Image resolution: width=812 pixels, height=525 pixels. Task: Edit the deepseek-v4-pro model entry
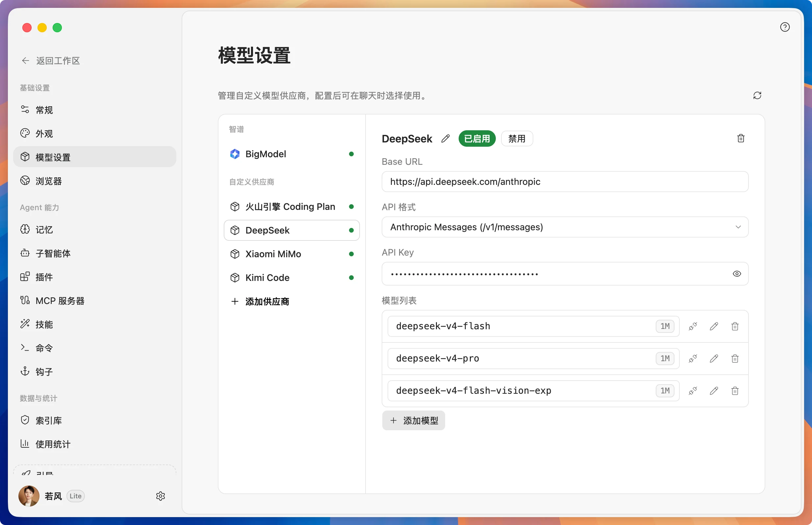714,358
